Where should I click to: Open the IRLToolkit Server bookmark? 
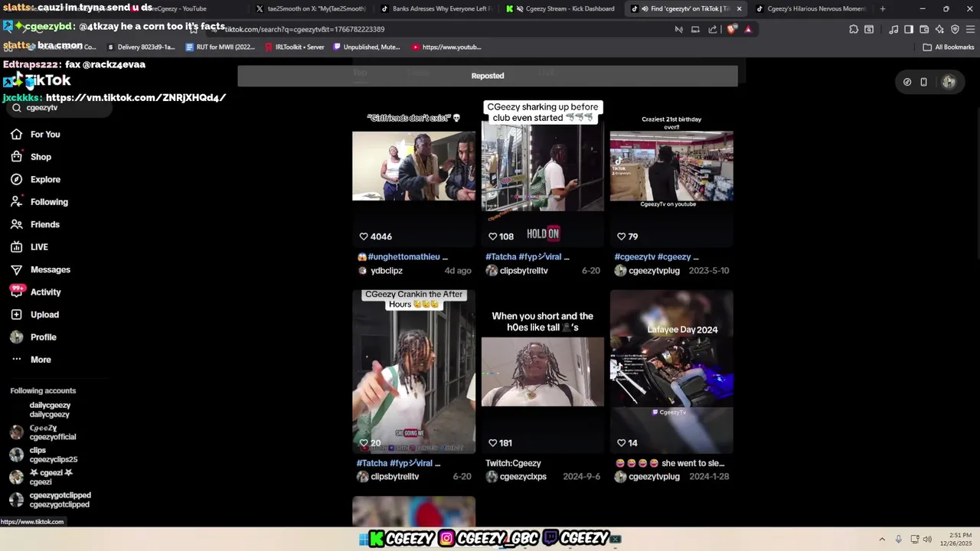coord(294,47)
